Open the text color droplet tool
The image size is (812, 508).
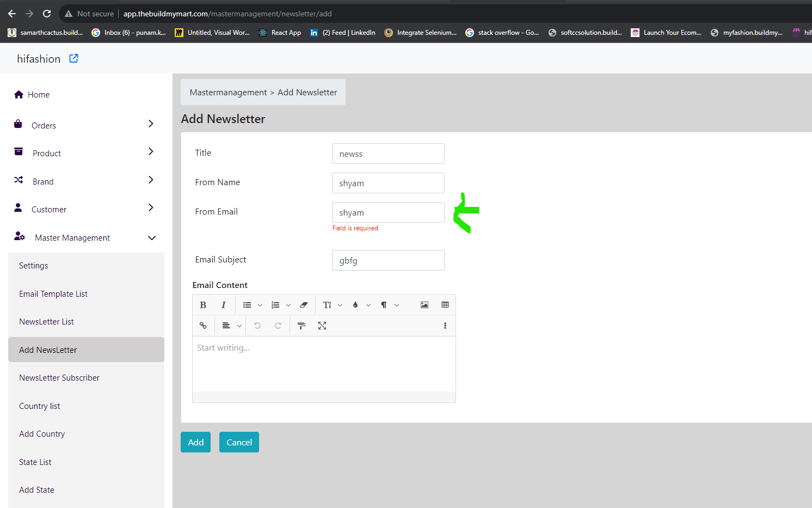pos(355,305)
